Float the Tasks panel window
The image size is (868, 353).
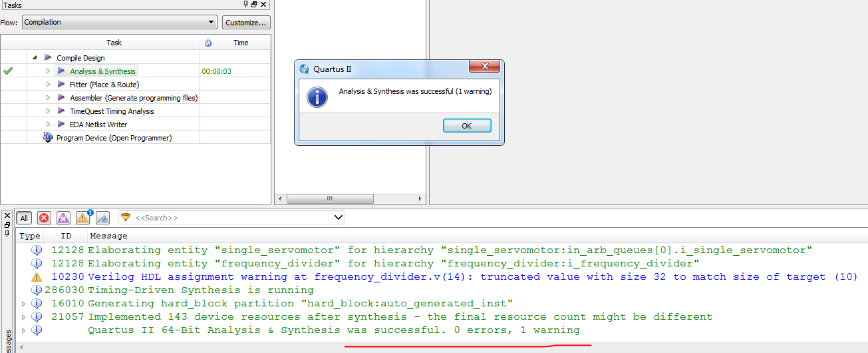(254, 4)
